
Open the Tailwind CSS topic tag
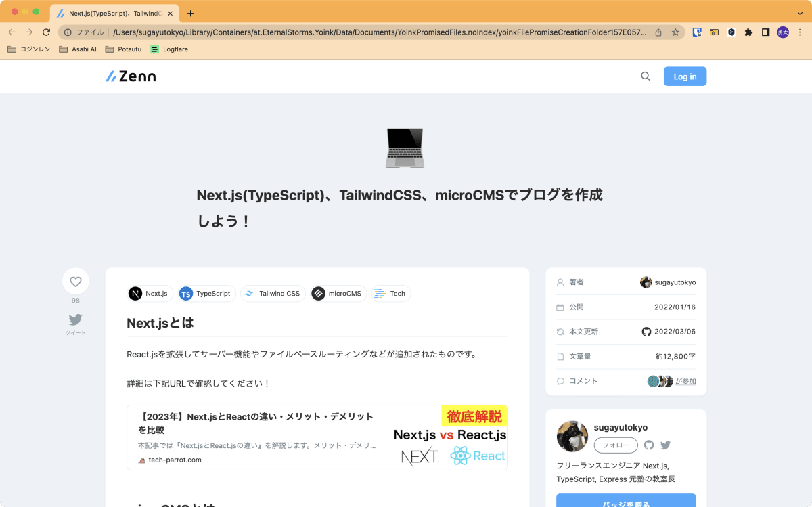point(273,293)
